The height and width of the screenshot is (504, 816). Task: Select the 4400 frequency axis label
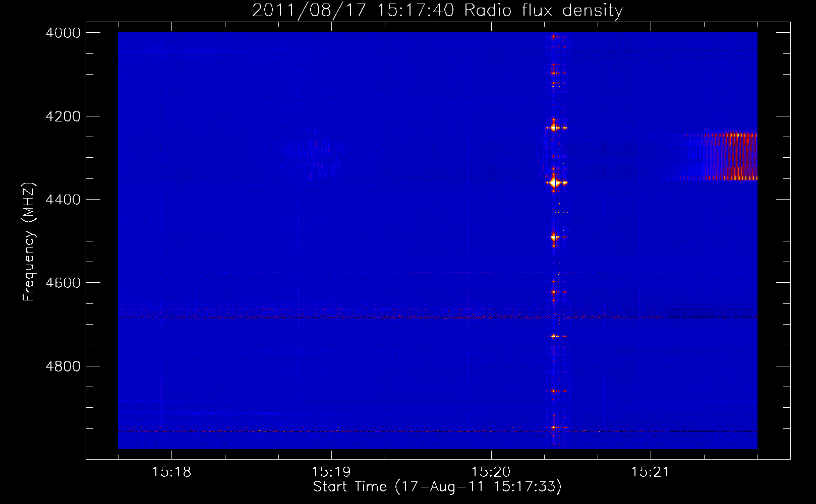point(63,200)
